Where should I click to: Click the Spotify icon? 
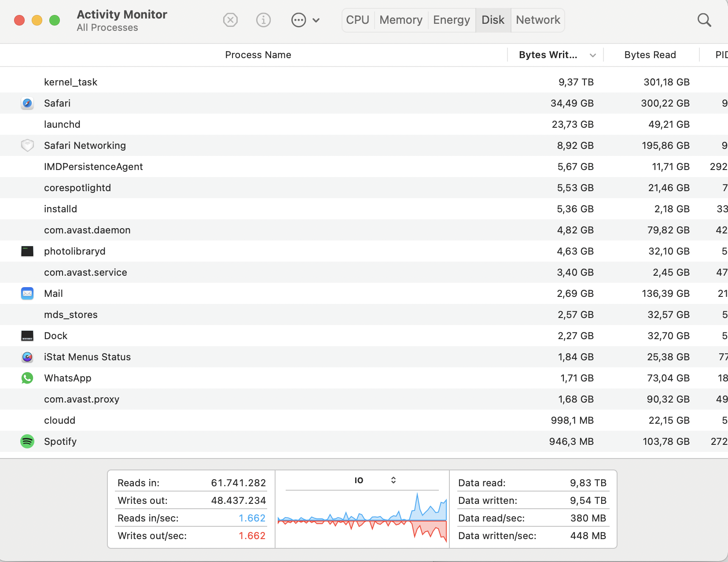click(x=27, y=441)
